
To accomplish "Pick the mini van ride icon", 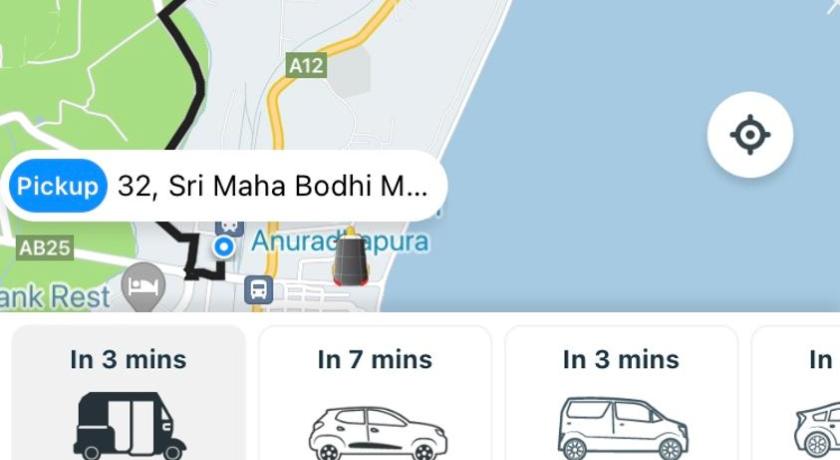I will pyautogui.click(x=623, y=428).
